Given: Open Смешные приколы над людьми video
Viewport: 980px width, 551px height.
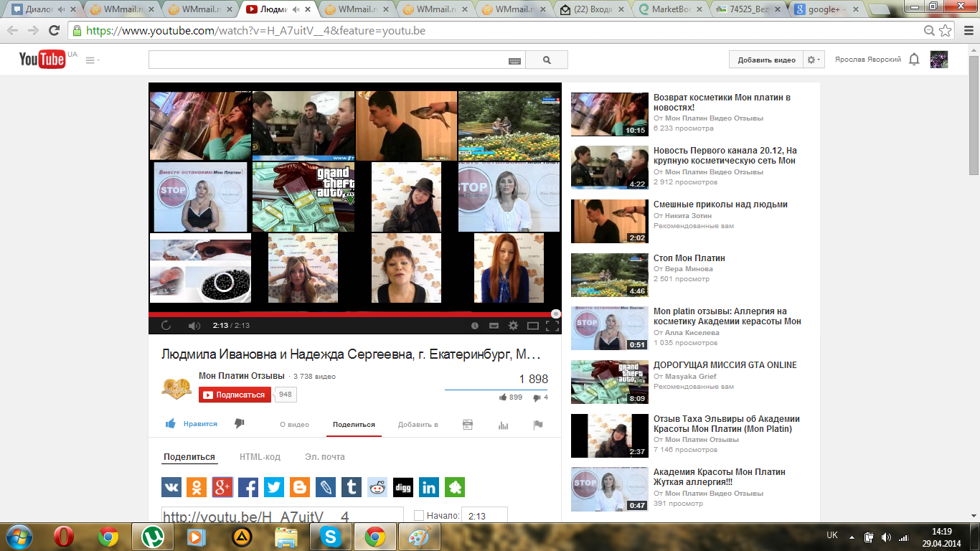Looking at the screenshot, I should click(720, 204).
